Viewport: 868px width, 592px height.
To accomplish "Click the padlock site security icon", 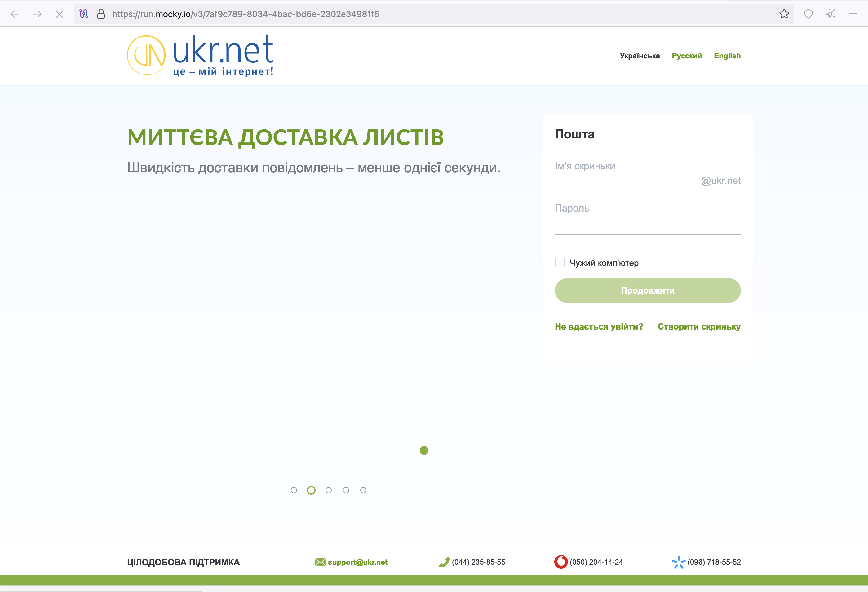I will coord(101,14).
